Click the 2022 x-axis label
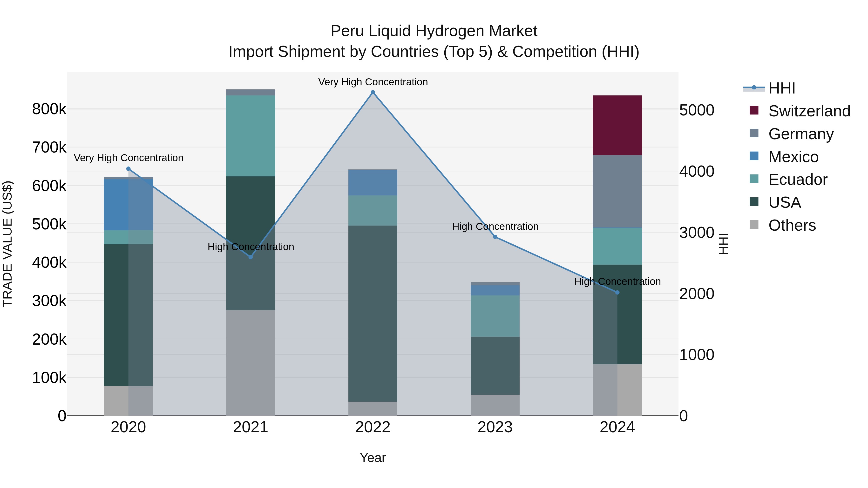The width and height of the screenshot is (868, 488). coord(373,427)
